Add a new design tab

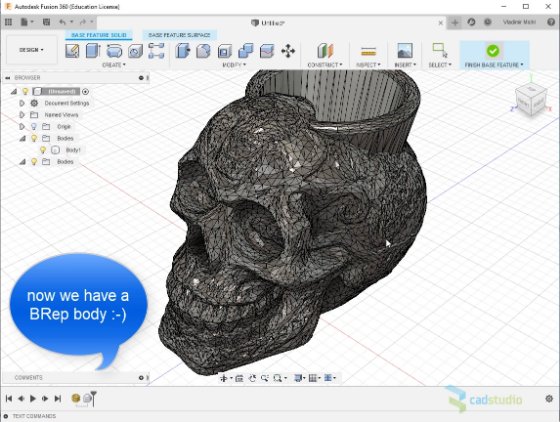click(455, 22)
